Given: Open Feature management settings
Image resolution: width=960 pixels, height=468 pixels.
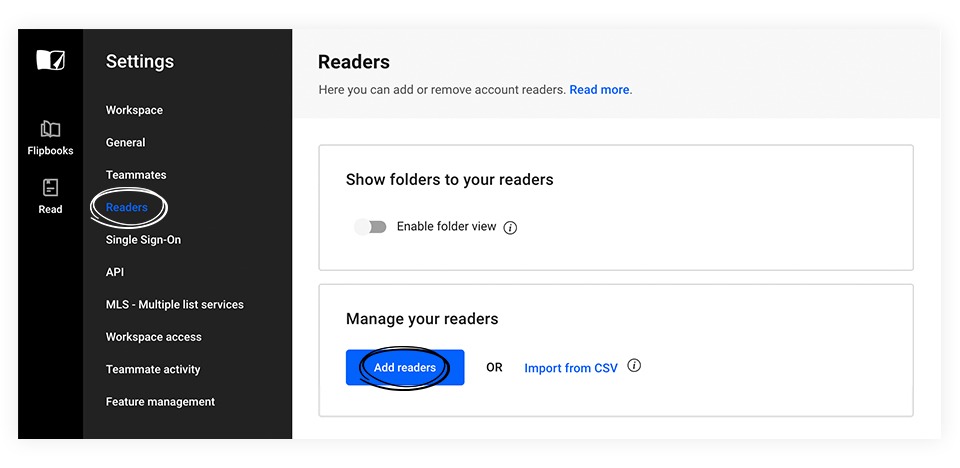Looking at the screenshot, I should click(160, 402).
